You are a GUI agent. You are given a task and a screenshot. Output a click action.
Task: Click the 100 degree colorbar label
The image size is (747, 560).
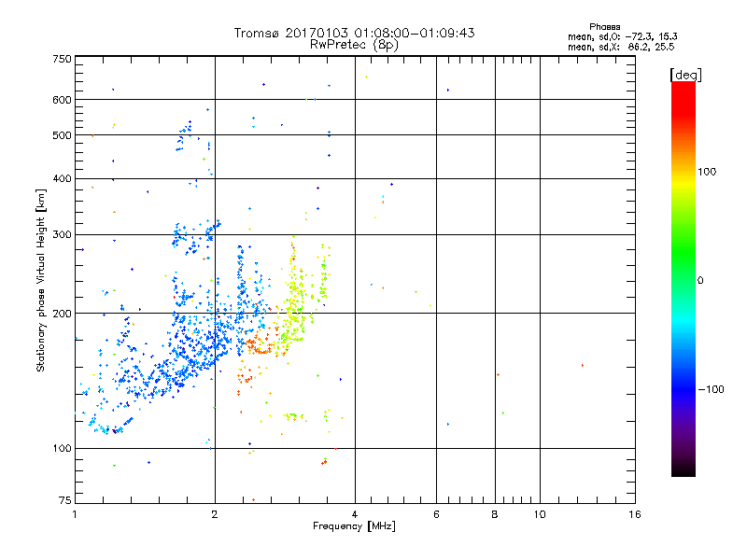tap(707, 172)
